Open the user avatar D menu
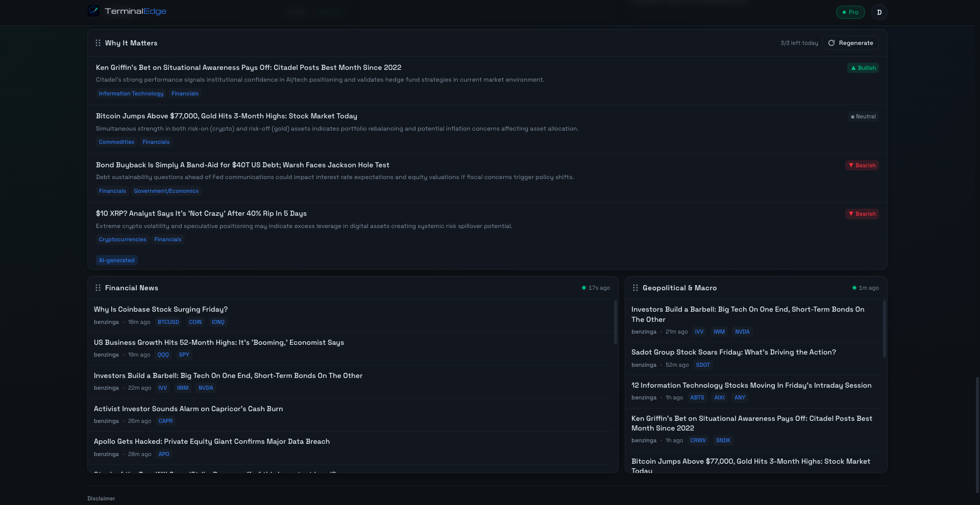Viewport: 980px width, 505px height. [879, 12]
